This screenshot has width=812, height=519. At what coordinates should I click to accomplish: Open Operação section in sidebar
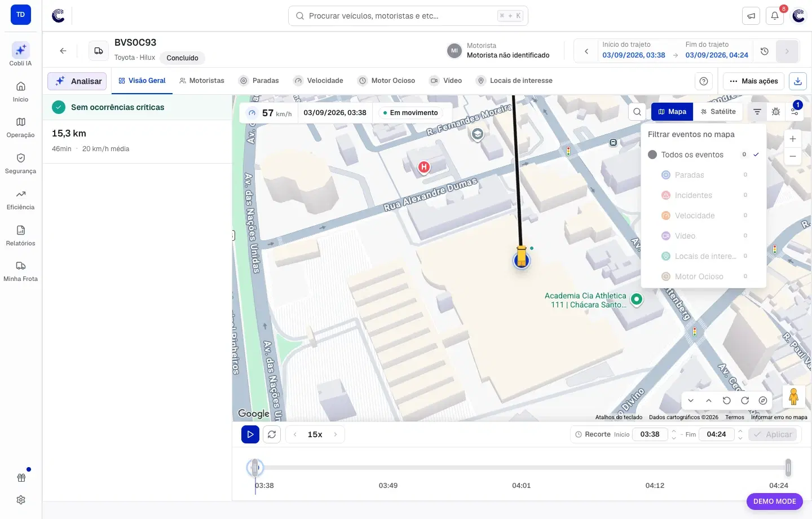pos(20,127)
